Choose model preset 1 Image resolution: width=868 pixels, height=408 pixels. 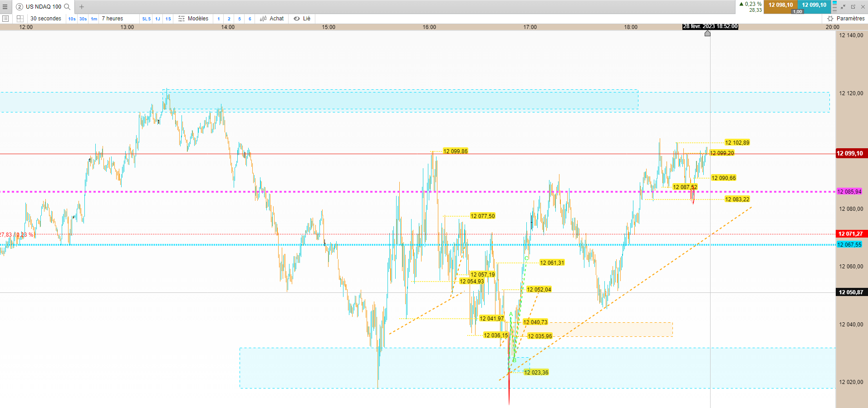click(219, 19)
